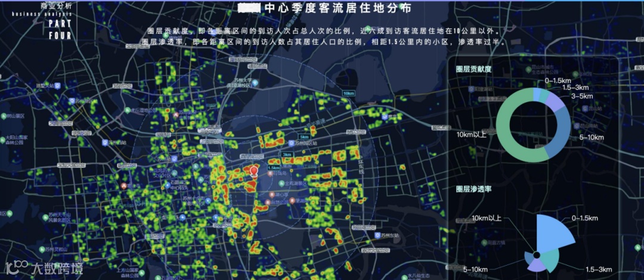The image size is (644, 280).
Task: Click the red location pin marker
Action: [x=254, y=172]
